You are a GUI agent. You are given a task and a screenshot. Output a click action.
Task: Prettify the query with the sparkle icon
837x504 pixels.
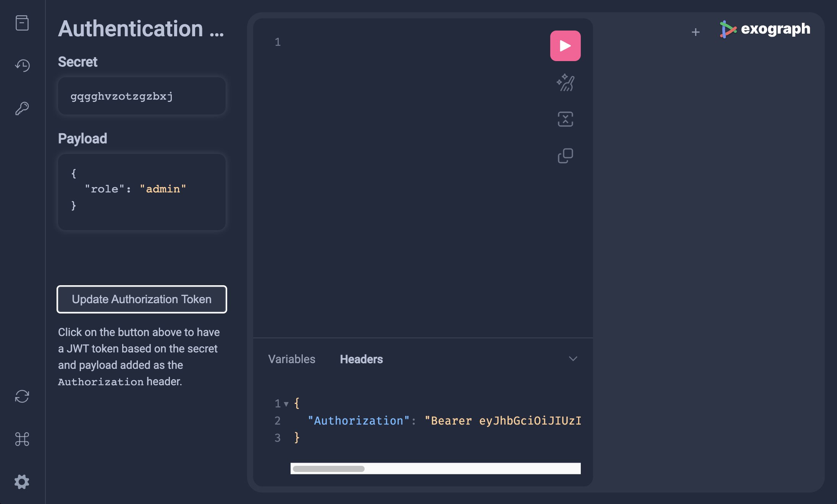point(566,82)
